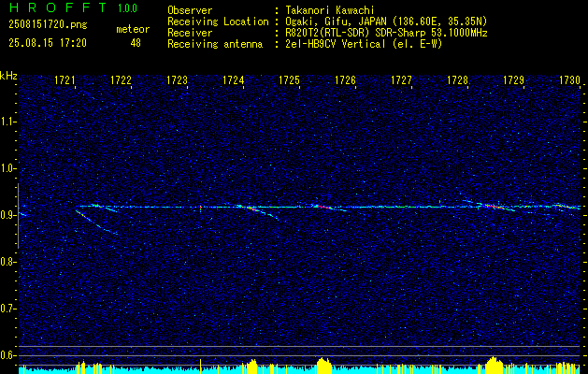Click the yellow intensity peak below 1724
This screenshot has height=374, width=588.
[x=251, y=367]
